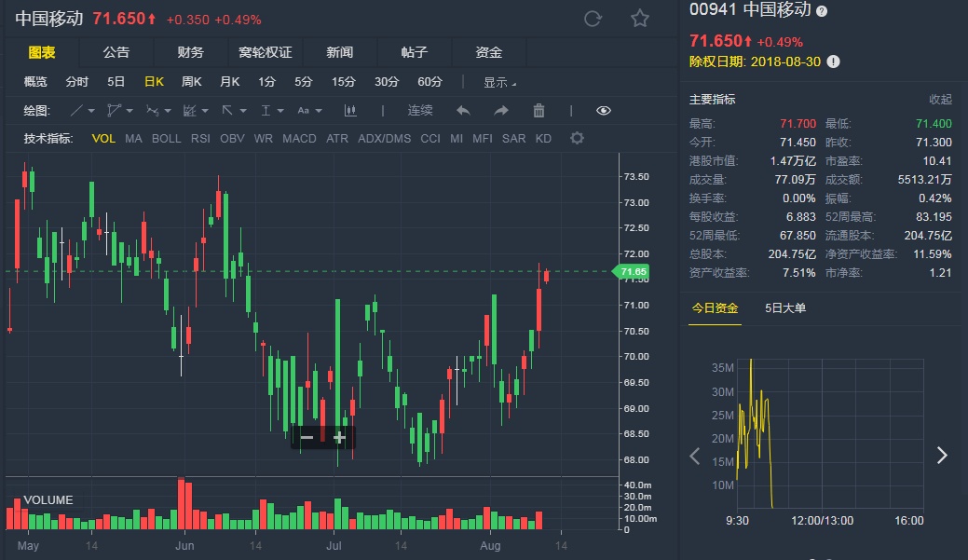The height and width of the screenshot is (560, 968).
Task: Open indicator settings gear
Action: click(577, 138)
